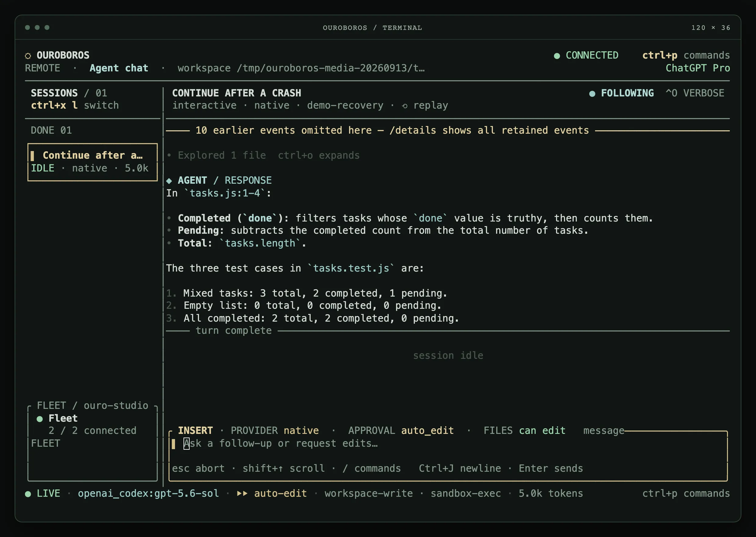Open the Agent chat tab
This screenshot has height=537, width=756.
(x=119, y=68)
